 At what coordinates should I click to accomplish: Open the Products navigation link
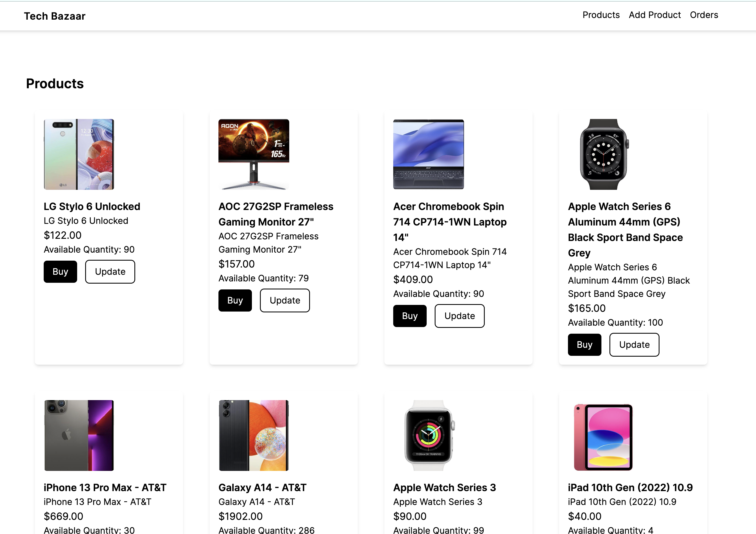click(x=601, y=15)
